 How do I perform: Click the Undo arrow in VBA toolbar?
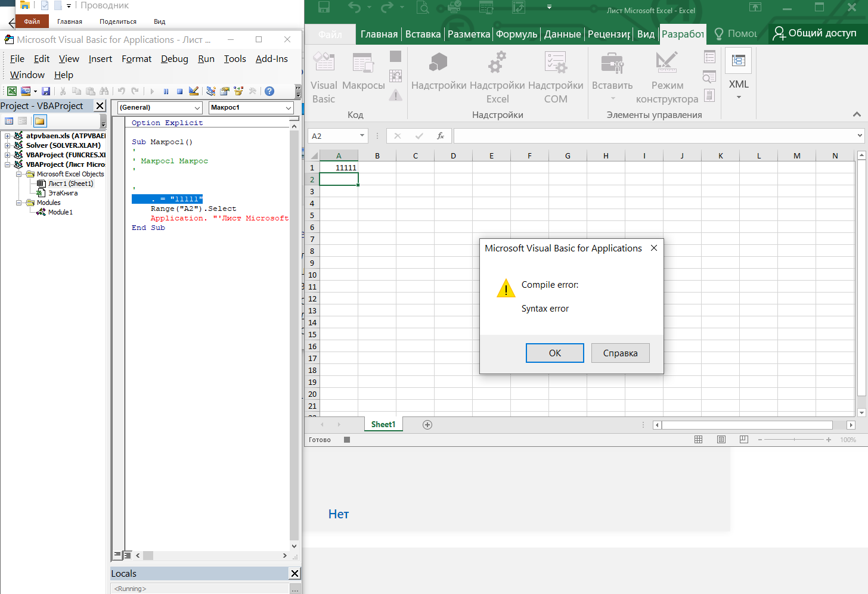(122, 91)
